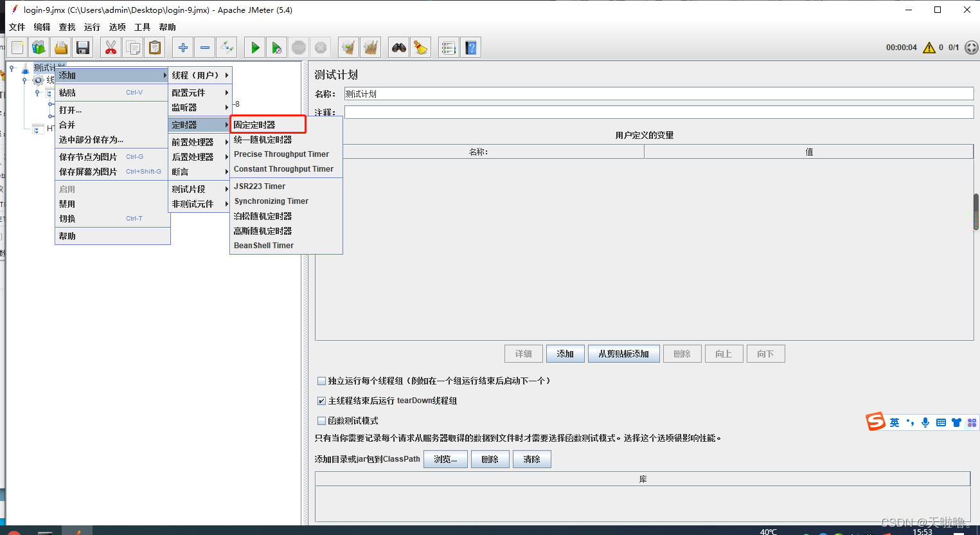This screenshot has height=535, width=980.
Task: Click the 浏览... classpath button
Action: pos(445,459)
